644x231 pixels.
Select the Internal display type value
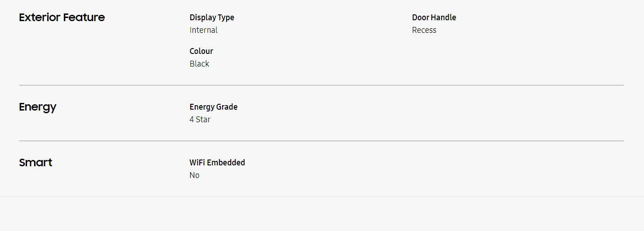tap(204, 30)
